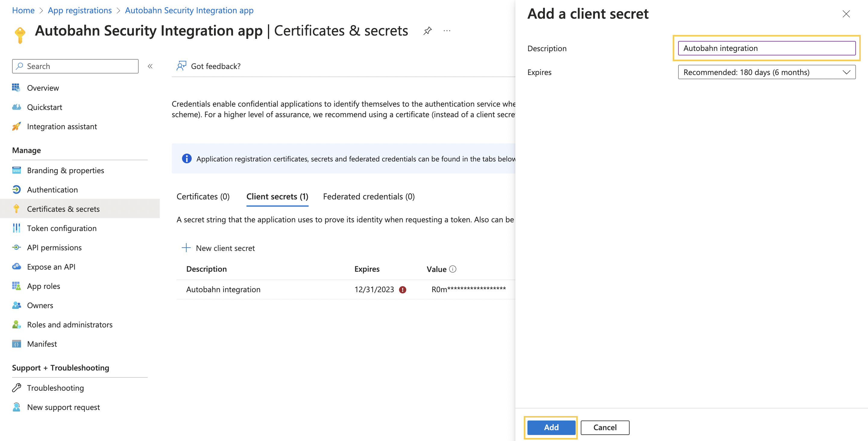Click the Branding & properties icon
The width and height of the screenshot is (868, 441).
(x=16, y=170)
